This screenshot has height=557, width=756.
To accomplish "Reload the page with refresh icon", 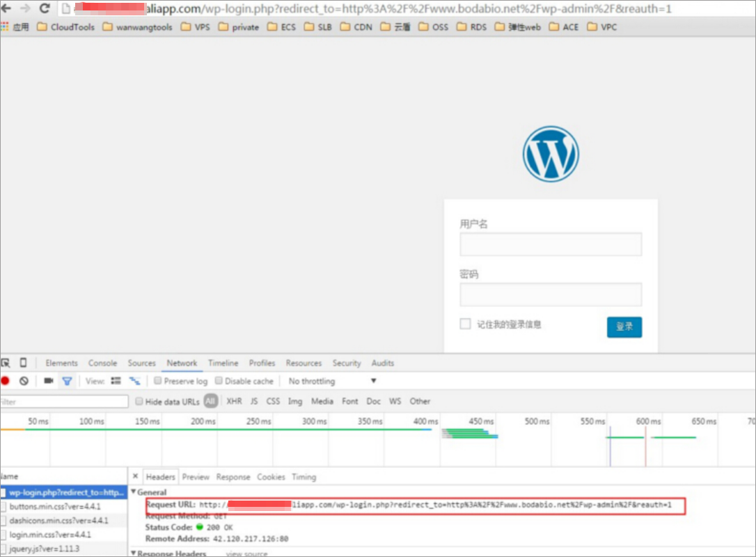I will tap(45, 8).
